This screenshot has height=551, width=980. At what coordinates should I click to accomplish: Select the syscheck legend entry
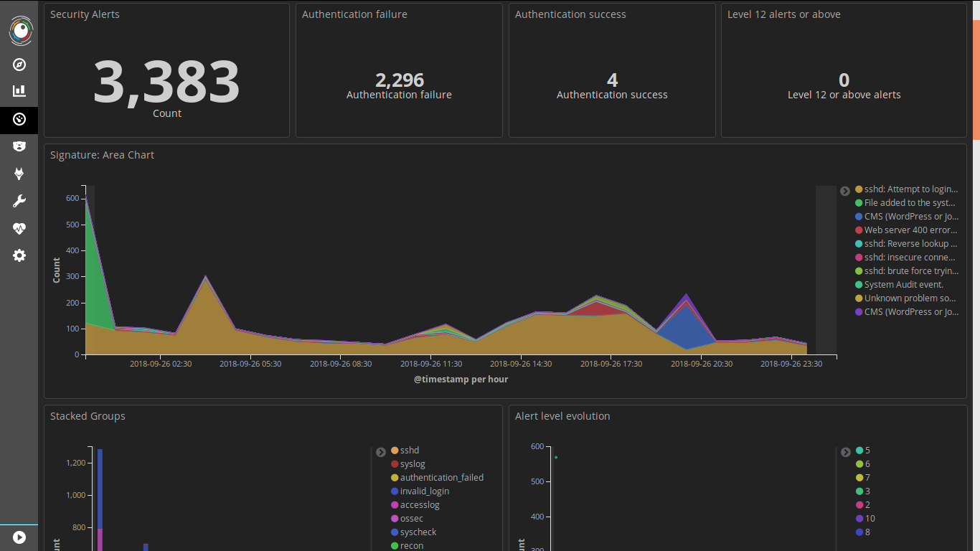[413, 532]
